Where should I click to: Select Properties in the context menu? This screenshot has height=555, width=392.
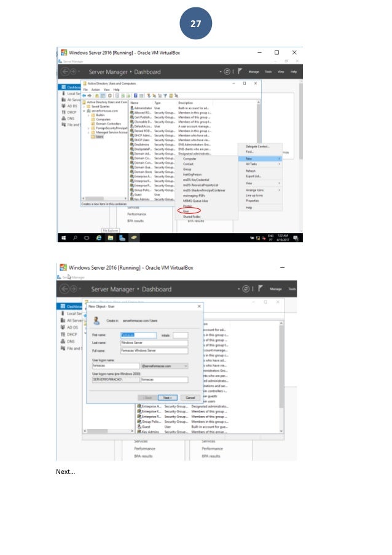pyautogui.click(x=253, y=201)
